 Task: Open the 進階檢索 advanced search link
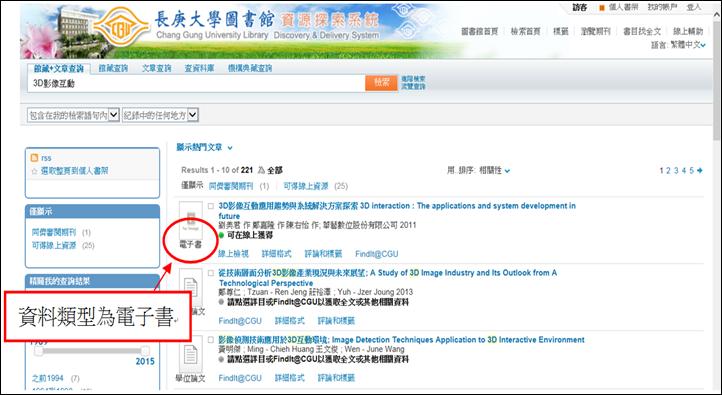point(413,79)
